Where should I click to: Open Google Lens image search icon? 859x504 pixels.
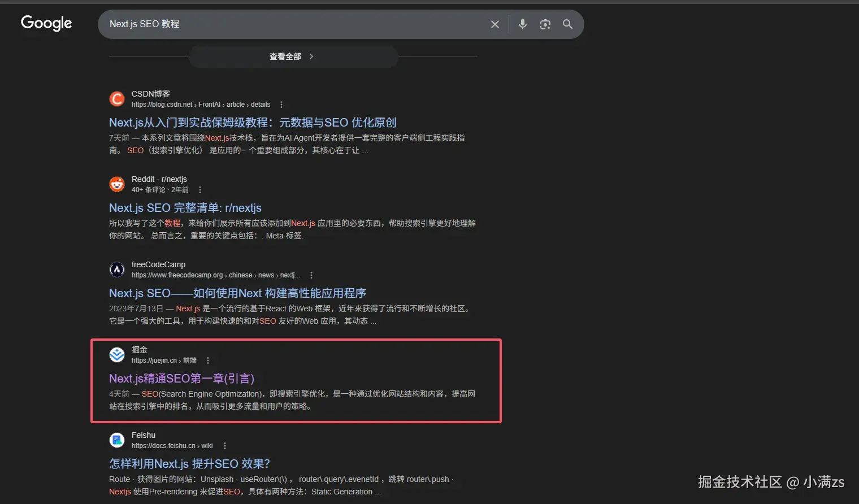[x=545, y=24]
